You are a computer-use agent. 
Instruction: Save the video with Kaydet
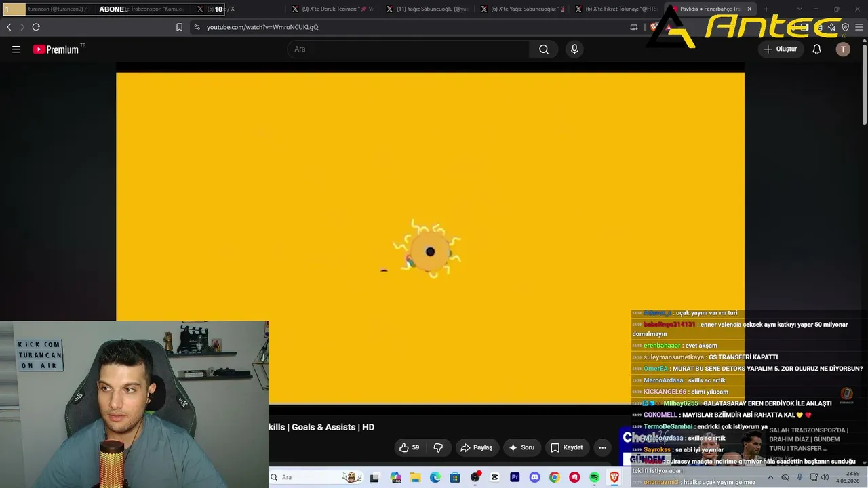point(566,447)
